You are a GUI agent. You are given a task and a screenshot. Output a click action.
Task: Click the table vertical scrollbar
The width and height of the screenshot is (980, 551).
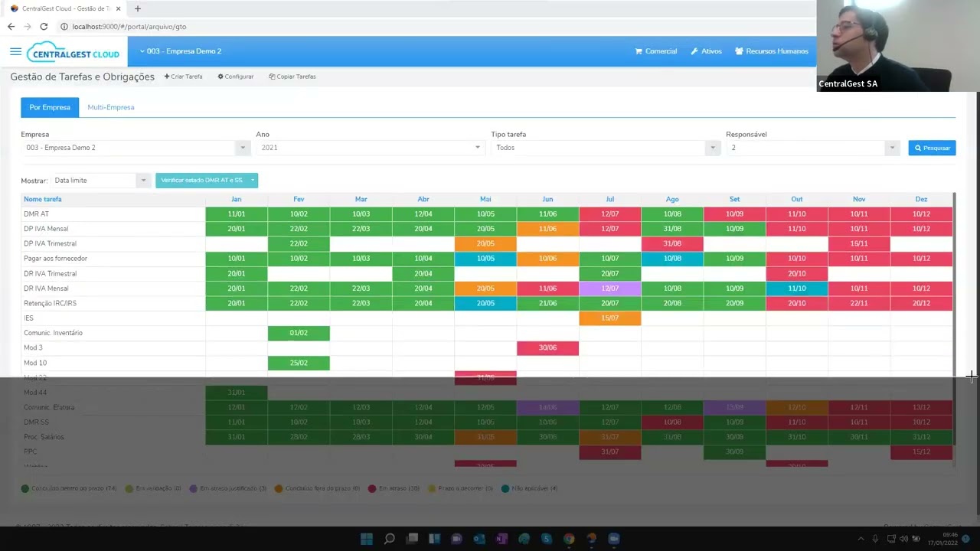point(954,318)
